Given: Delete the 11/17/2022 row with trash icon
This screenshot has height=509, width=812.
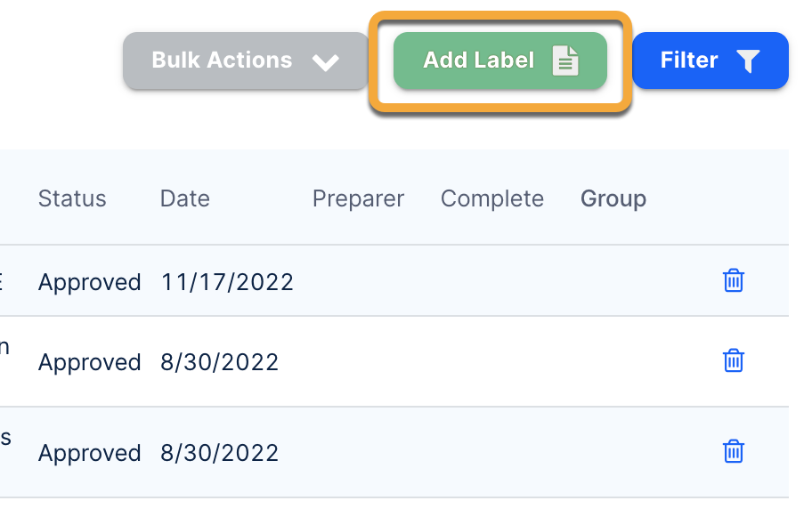Looking at the screenshot, I should [733, 281].
